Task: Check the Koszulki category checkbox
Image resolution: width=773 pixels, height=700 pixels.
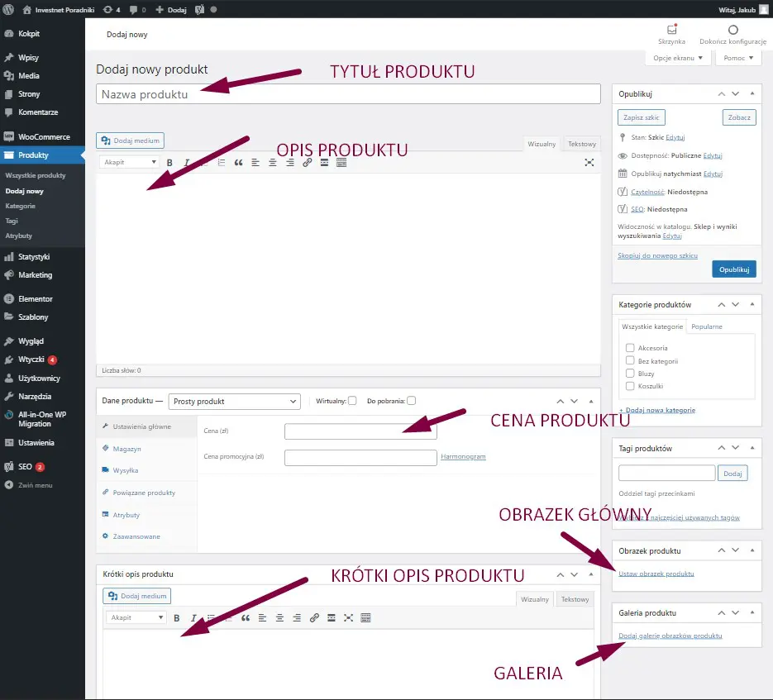Action: pyautogui.click(x=631, y=386)
